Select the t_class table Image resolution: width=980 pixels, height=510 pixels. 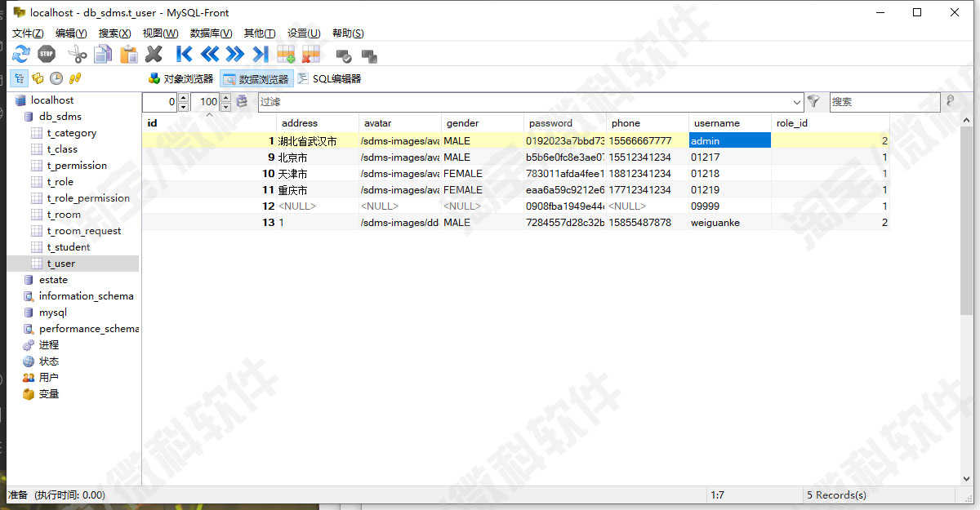[x=62, y=149]
